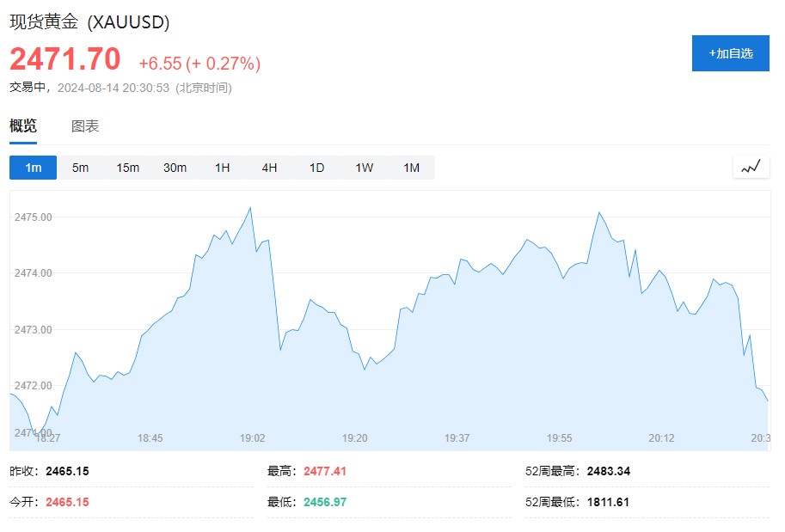The height and width of the screenshot is (532, 785).
Task: Click the current price 2471.70
Action: [65, 59]
